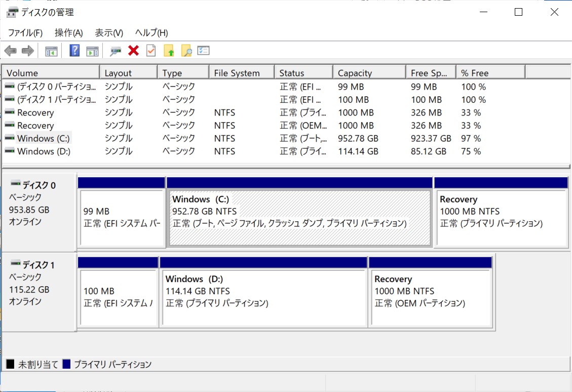This screenshot has height=392, width=572.
Task: Sort by the % Free column header
Action: 490,73
